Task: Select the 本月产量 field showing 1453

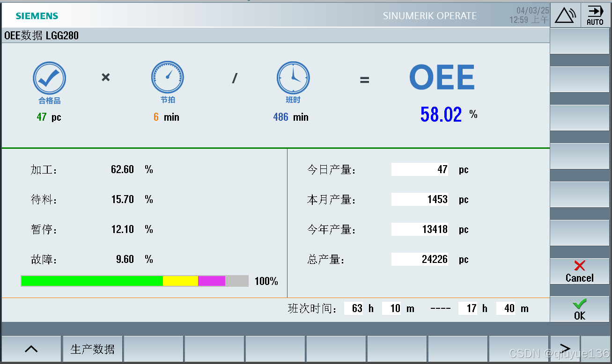Action: click(420, 199)
